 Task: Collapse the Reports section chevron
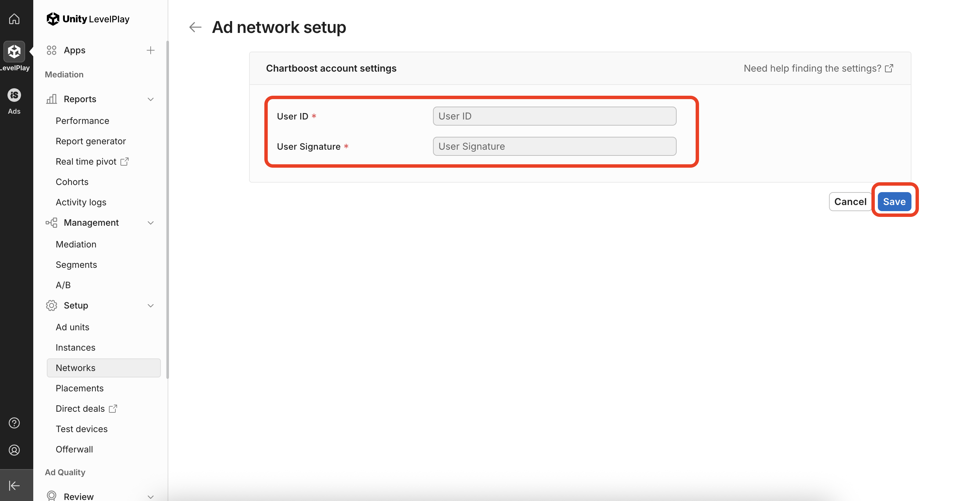point(151,99)
